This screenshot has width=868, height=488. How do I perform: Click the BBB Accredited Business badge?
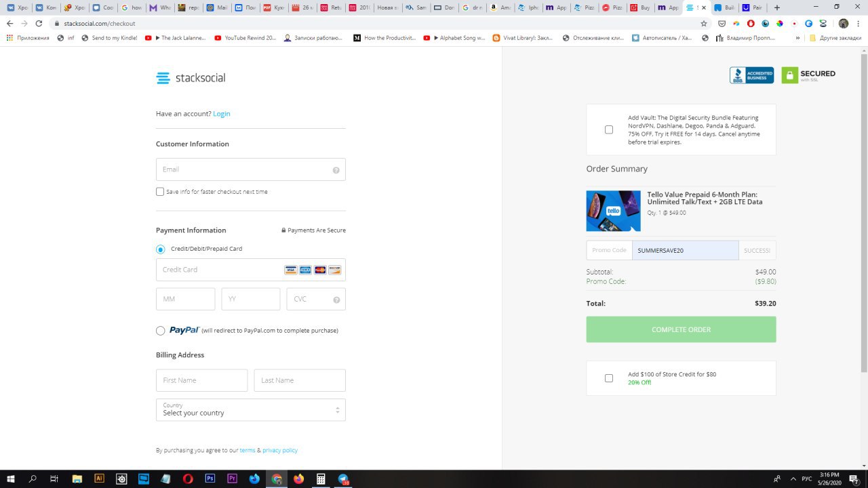[x=751, y=75]
